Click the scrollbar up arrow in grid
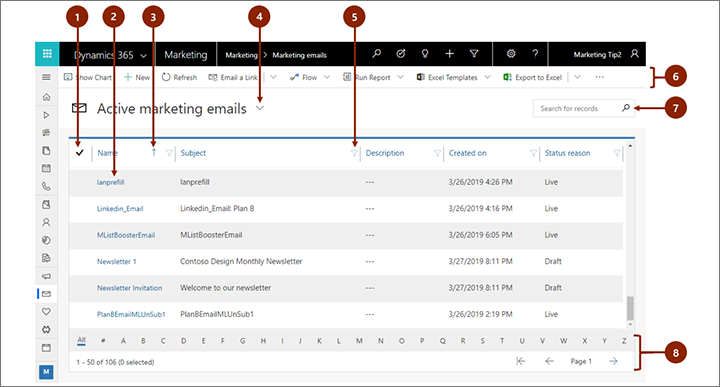Image resolution: width=720 pixels, height=387 pixels. (x=630, y=146)
